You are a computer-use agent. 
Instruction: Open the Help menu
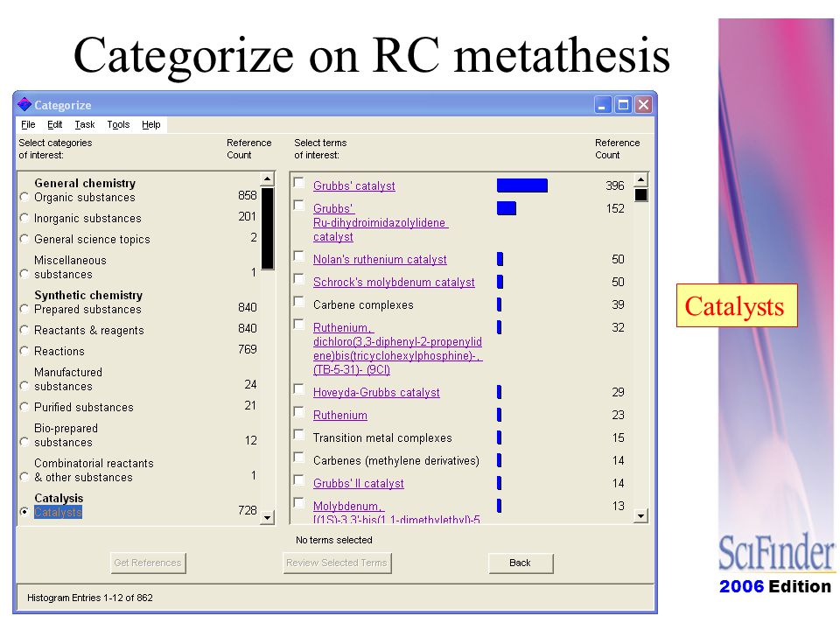click(151, 125)
